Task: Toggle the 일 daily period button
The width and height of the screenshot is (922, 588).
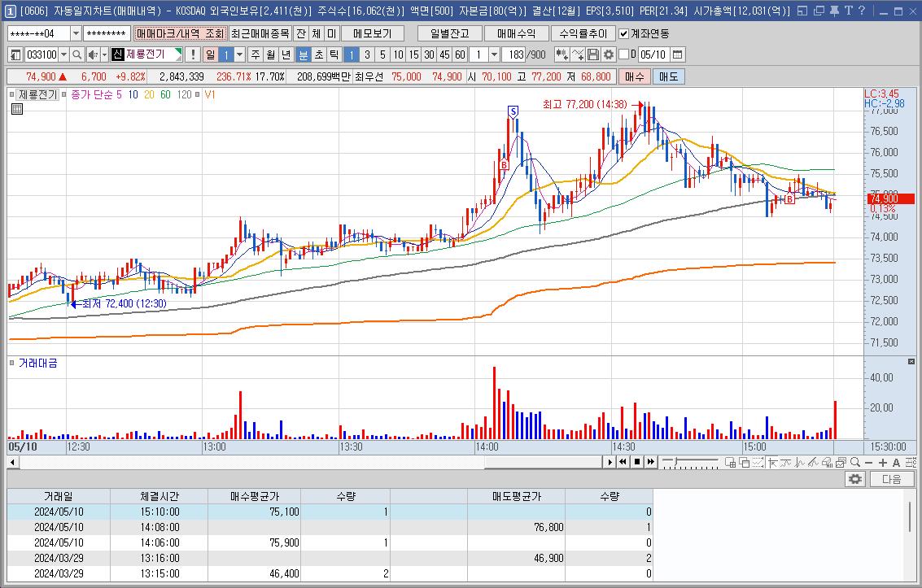Action: coord(211,54)
